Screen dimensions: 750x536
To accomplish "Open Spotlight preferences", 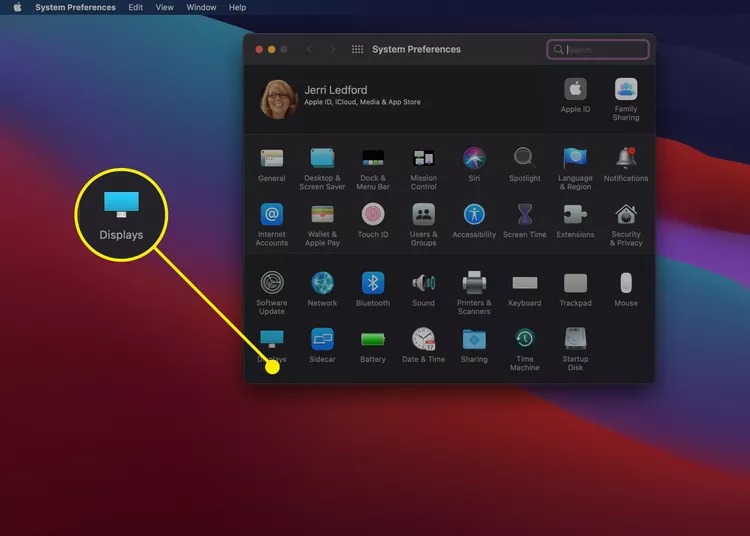I will (x=524, y=165).
